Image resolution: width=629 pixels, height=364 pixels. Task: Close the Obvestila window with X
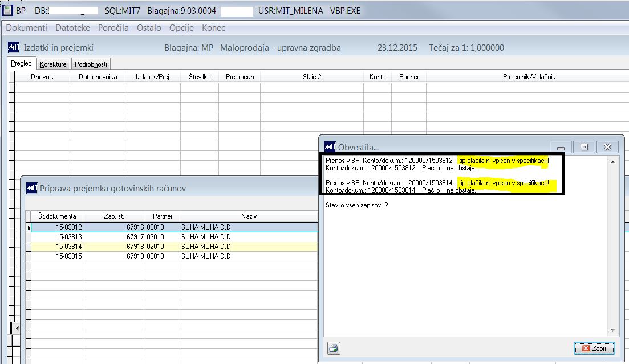point(607,147)
